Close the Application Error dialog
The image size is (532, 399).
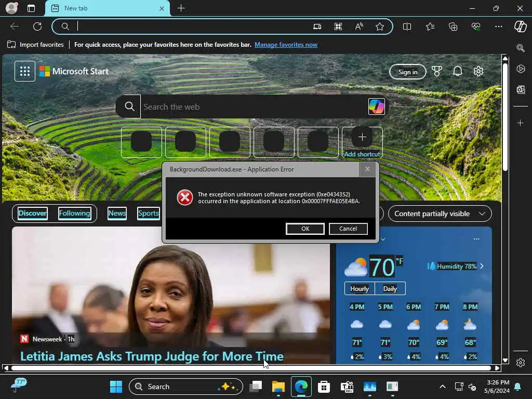coord(367,169)
